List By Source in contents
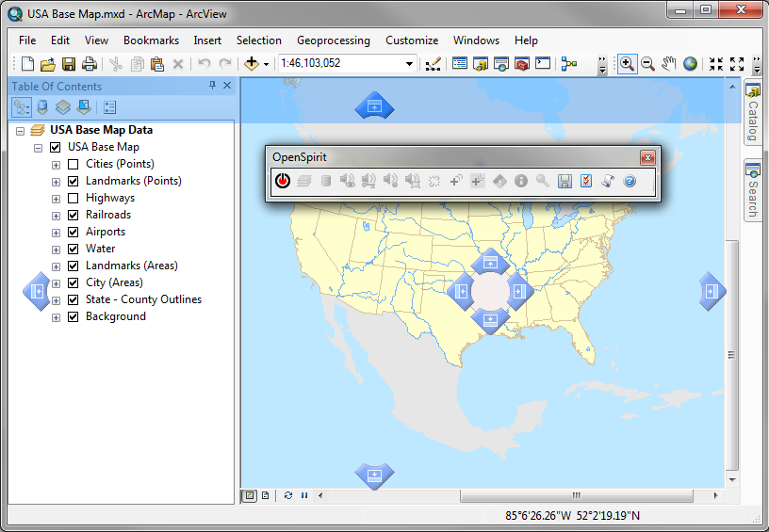This screenshot has width=769, height=532. (x=42, y=106)
